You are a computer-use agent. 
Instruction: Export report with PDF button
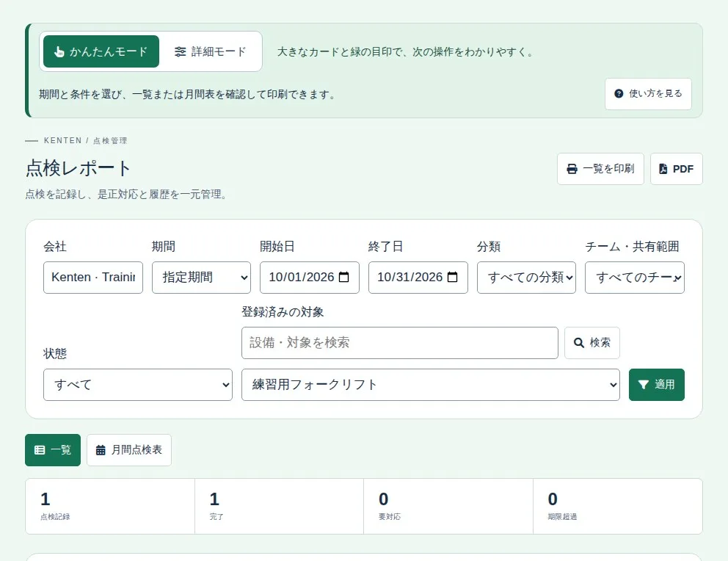click(x=677, y=169)
